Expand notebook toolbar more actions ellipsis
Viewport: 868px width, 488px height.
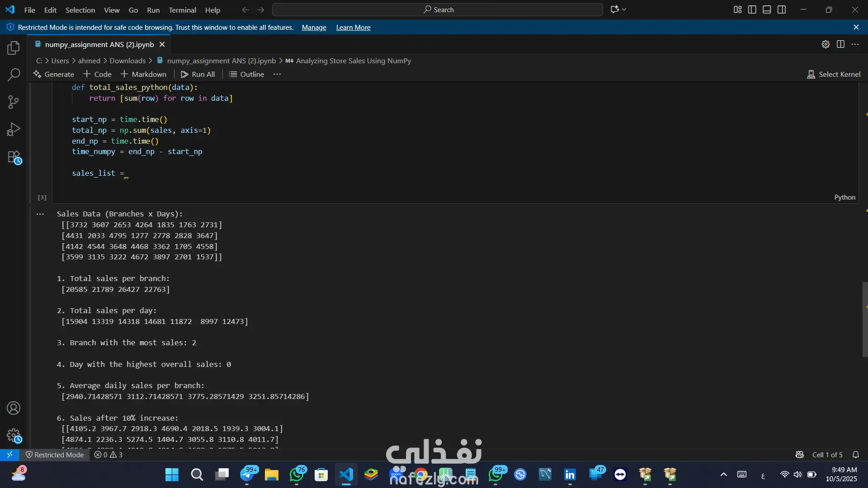pos(277,74)
